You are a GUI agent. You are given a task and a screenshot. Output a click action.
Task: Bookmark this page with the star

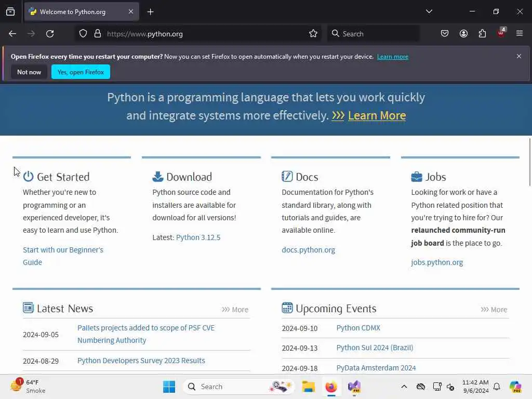313,34
